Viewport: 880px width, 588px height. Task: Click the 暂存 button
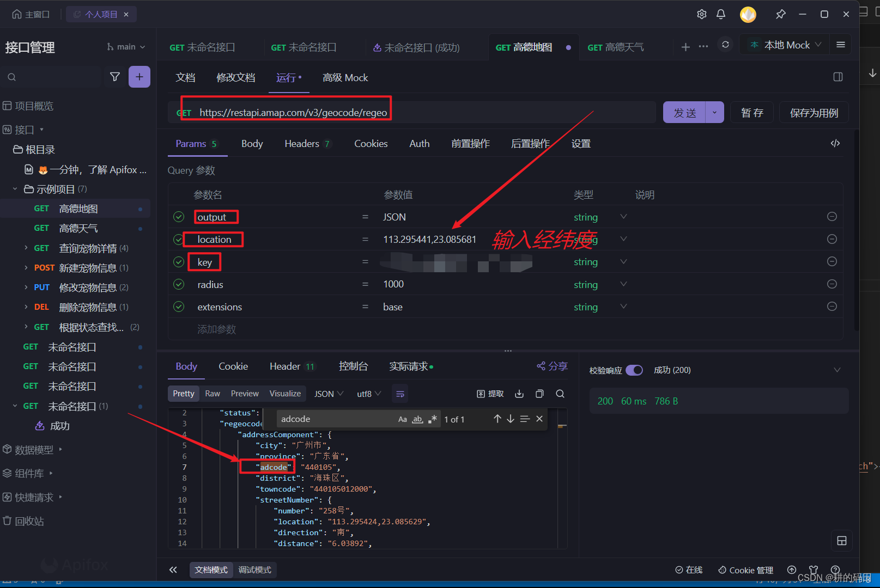pos(752,112)
